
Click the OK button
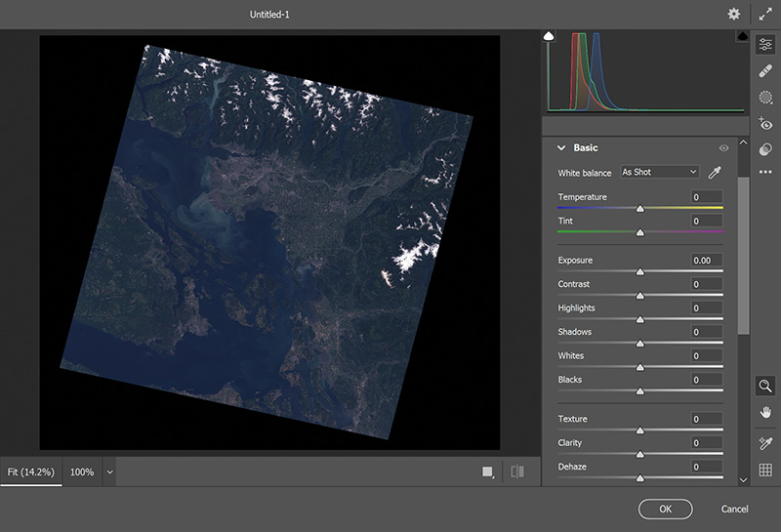665,509
